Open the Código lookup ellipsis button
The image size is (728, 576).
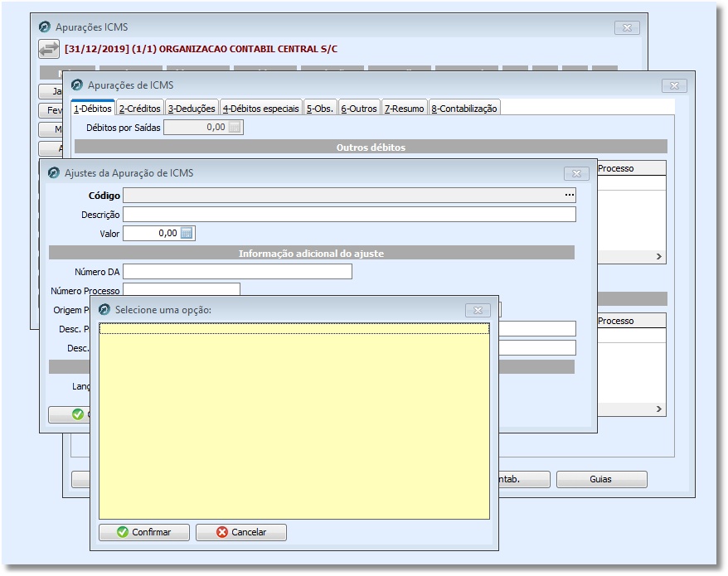[569, 196]
